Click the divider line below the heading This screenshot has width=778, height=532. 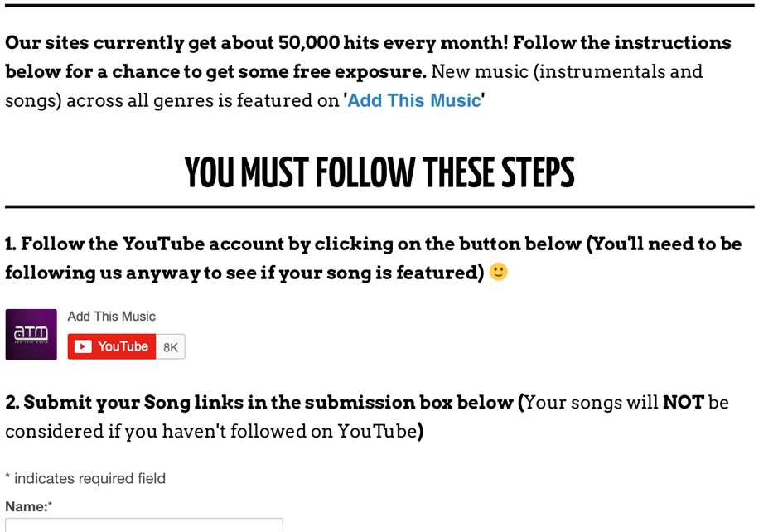coord(379,206)
